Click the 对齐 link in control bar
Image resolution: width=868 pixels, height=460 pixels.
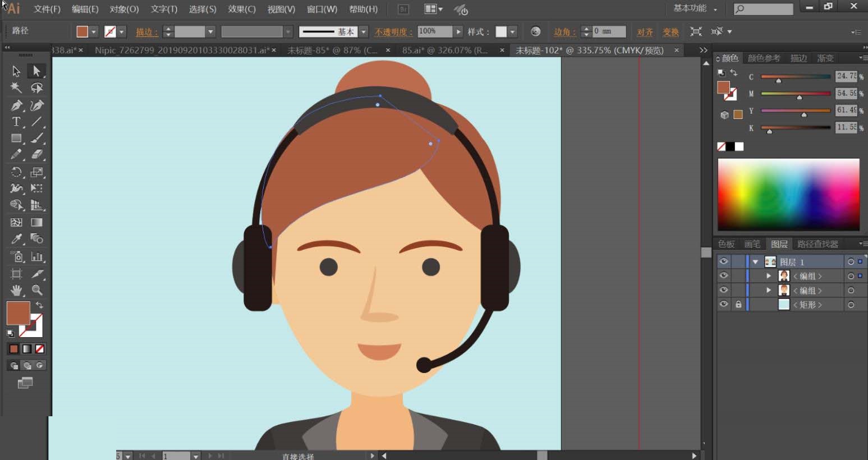coord(645,32)
